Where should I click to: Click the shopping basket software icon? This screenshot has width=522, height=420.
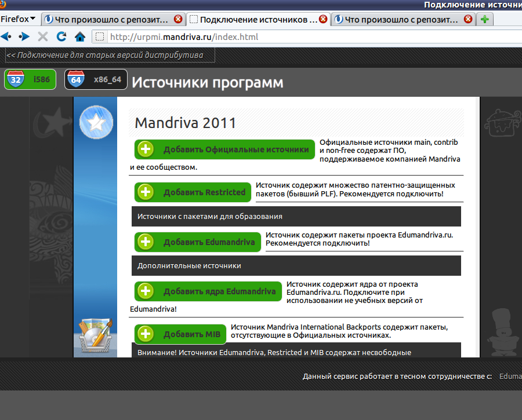click(94, 335)
